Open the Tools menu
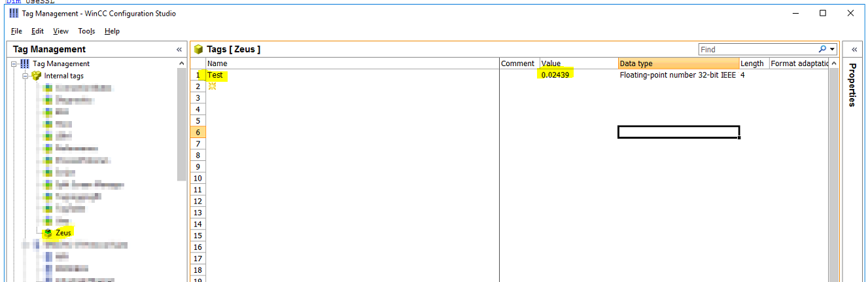 (x=86, y=31)
